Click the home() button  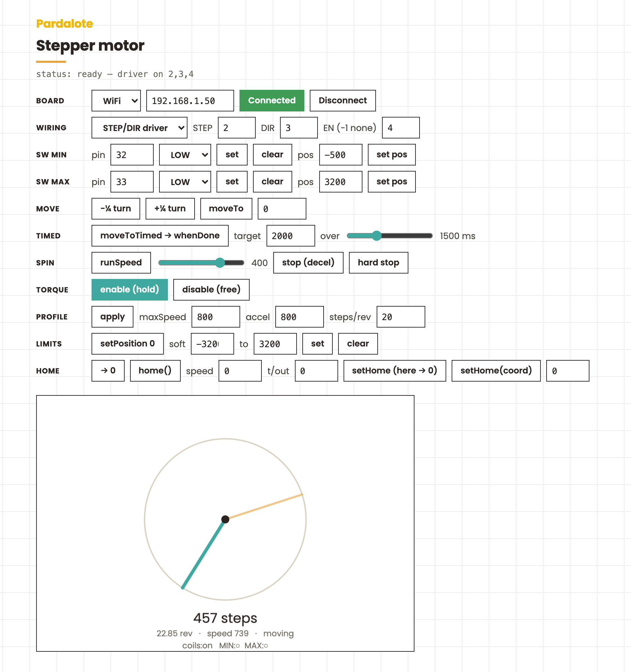pyautogui.click(x=155, y=371)
